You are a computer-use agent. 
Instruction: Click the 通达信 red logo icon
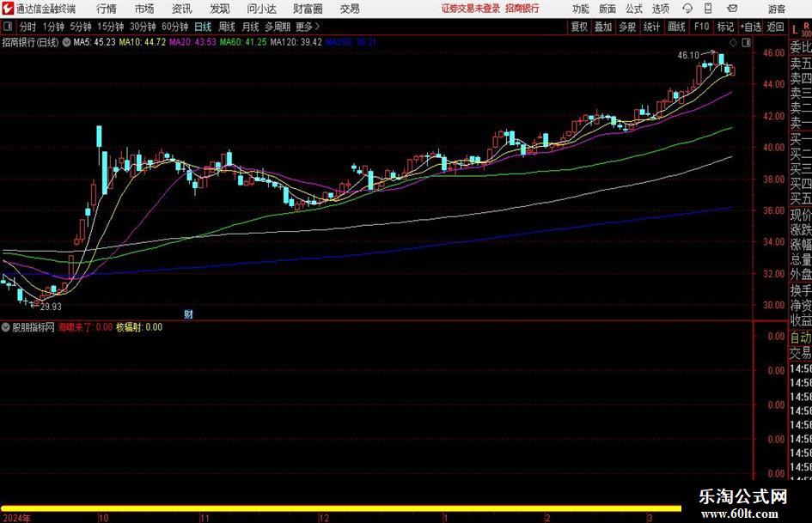8,9
